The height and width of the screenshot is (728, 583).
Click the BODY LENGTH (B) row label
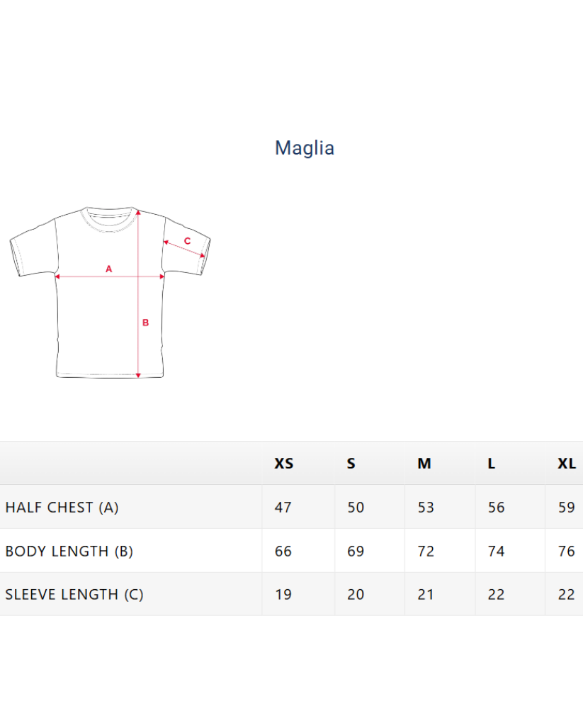[69, 551]
